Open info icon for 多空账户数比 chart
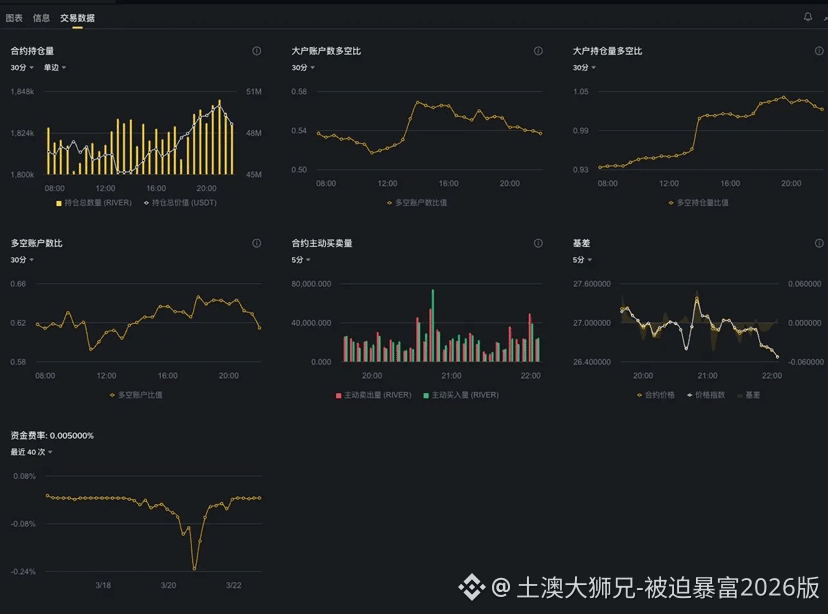 (x=257, y=243)
